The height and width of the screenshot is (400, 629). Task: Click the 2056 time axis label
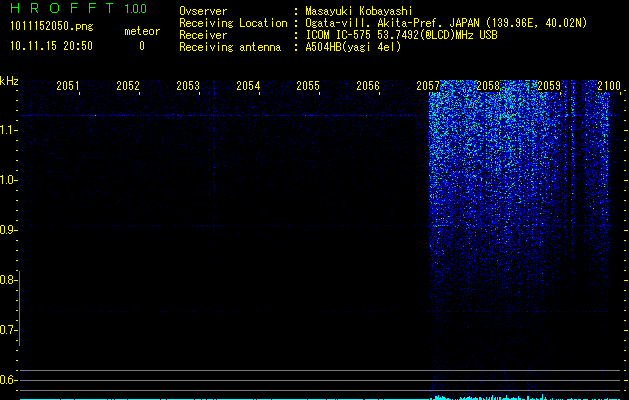point(368,85)
